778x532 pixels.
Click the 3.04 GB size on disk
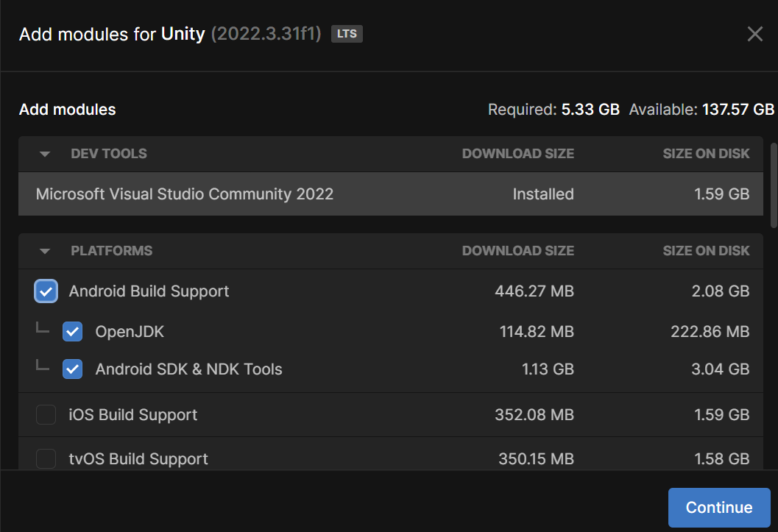click(721, 369)
